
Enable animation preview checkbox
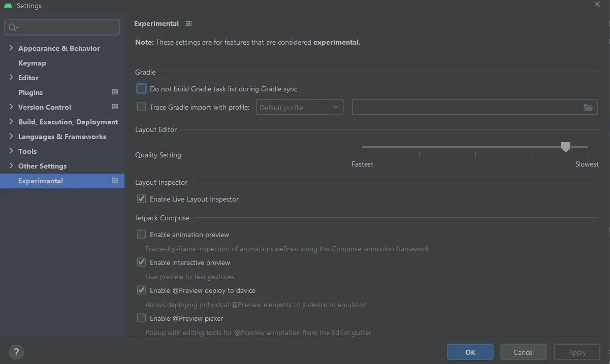(142, 235)
